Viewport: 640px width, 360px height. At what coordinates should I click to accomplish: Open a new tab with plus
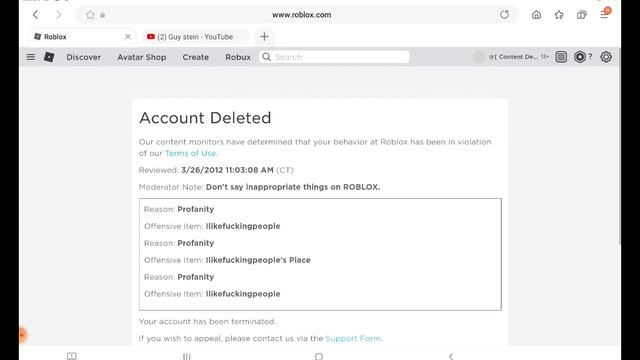[x=264, y=36]
